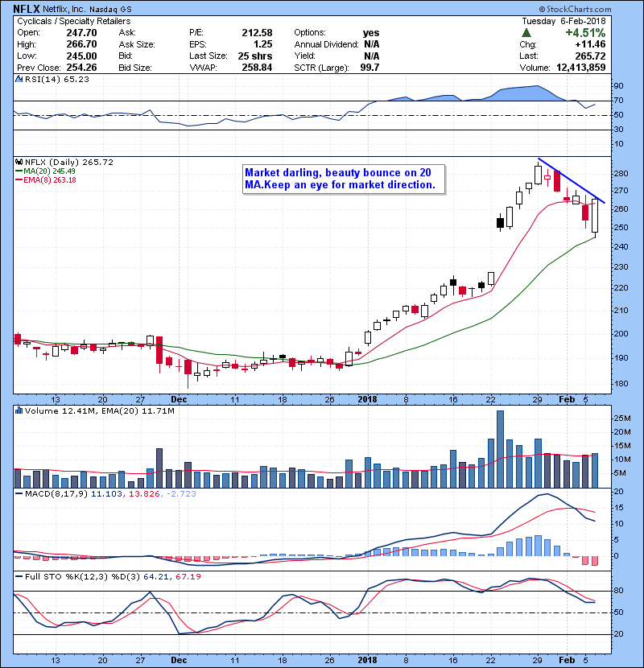Viewport: 644px width, 668px height.
Task: Click the 180 price axis label
Action: point(621,383)
